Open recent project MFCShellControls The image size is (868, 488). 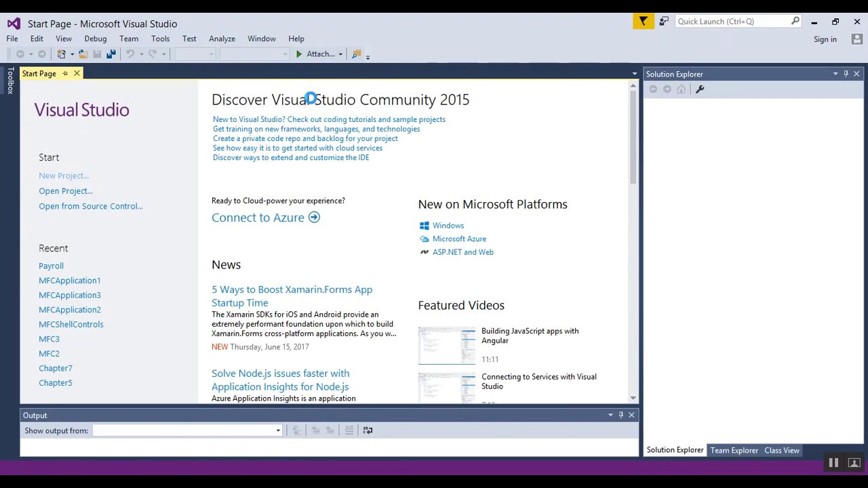point(71,324)
